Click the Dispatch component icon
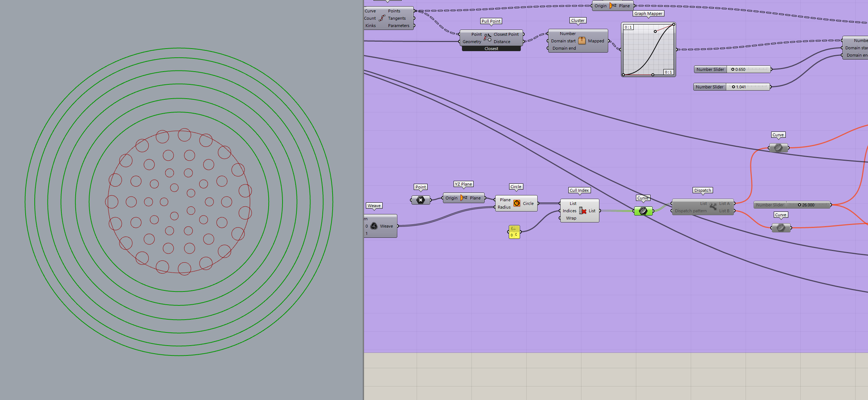This screenshot has height=400, width=868. point(713,207)
